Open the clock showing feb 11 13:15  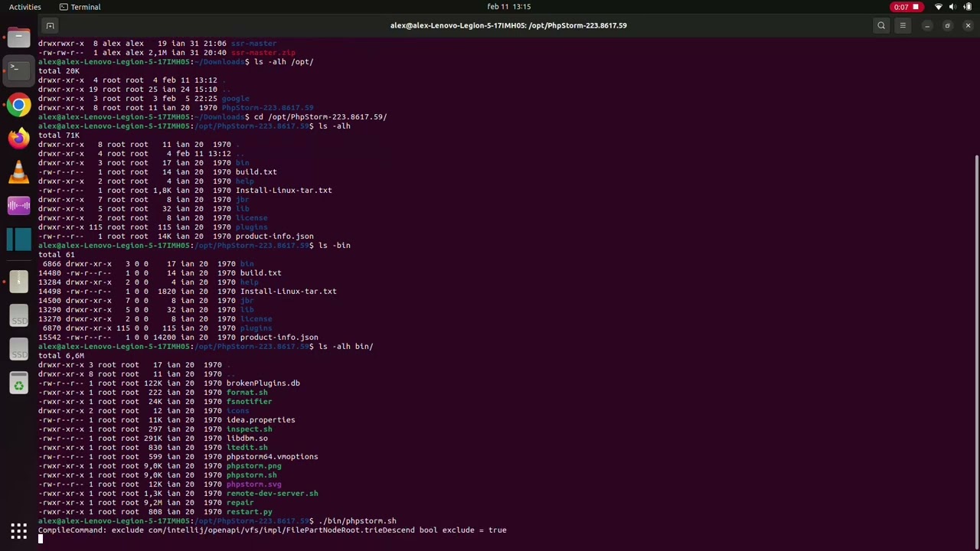coord(509,7)
